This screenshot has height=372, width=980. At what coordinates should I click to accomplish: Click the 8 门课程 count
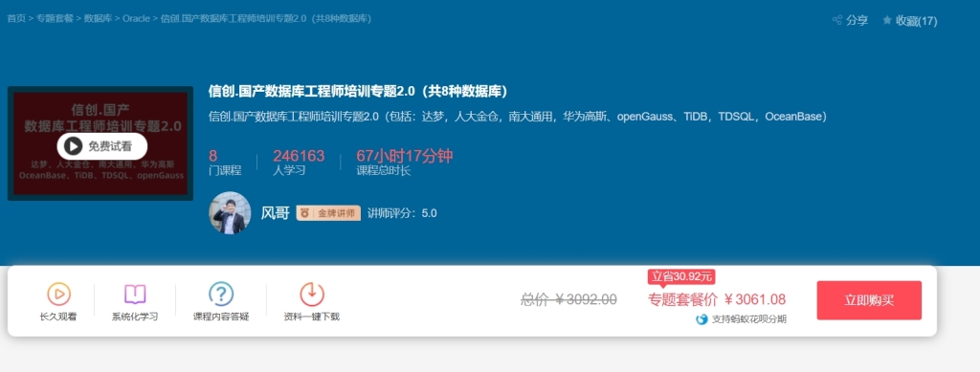(224, 163)
